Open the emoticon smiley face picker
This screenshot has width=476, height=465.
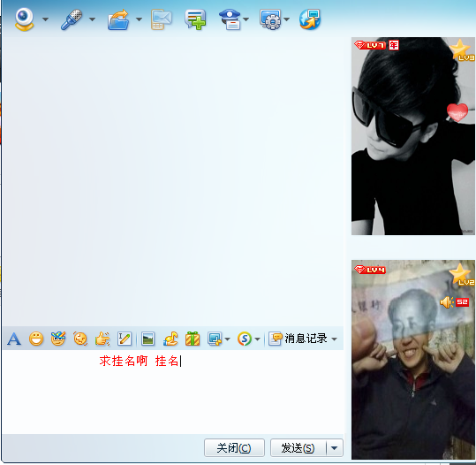click(36, 339)
